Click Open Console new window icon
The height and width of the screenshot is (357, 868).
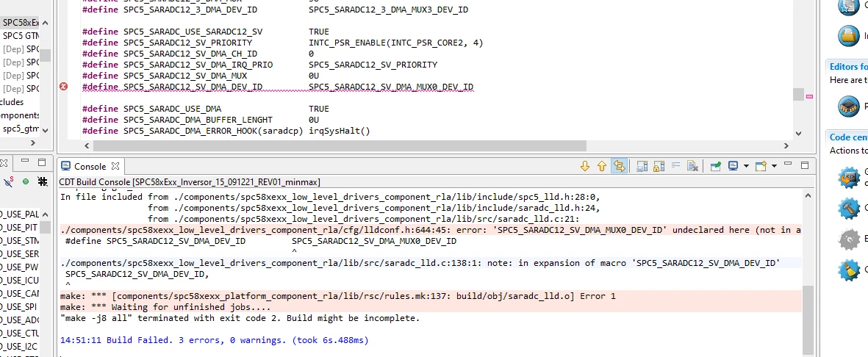[761, 165]
